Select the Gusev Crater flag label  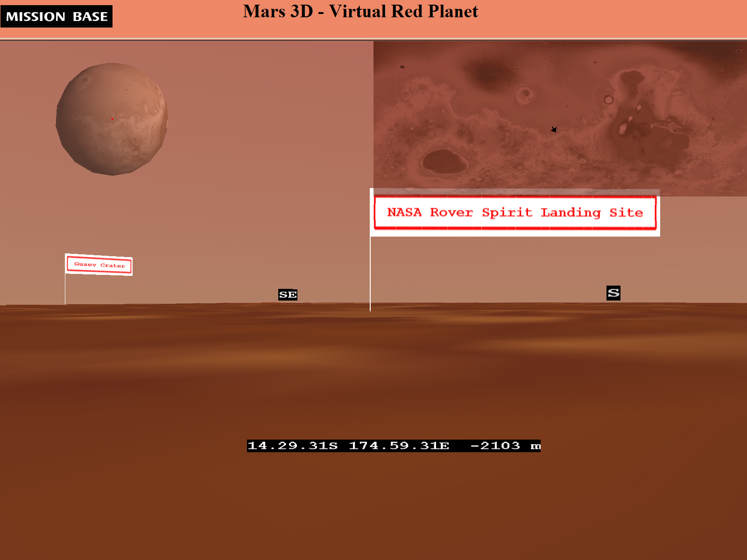(x=99, y=265)
